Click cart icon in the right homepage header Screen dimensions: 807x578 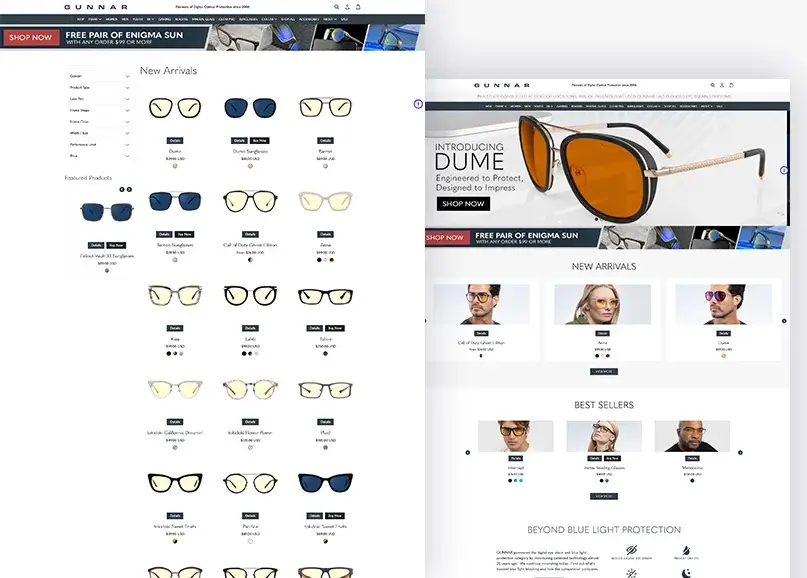coord(731,85)
